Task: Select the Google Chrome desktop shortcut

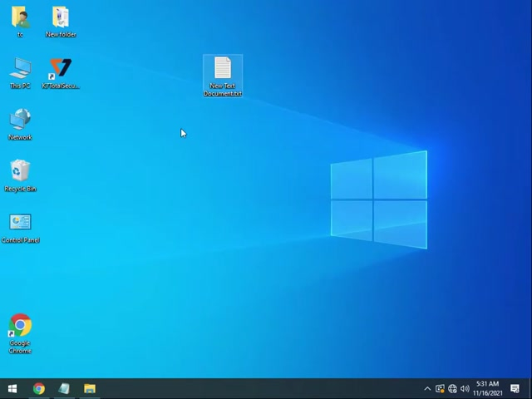Action: coord(20,330)
